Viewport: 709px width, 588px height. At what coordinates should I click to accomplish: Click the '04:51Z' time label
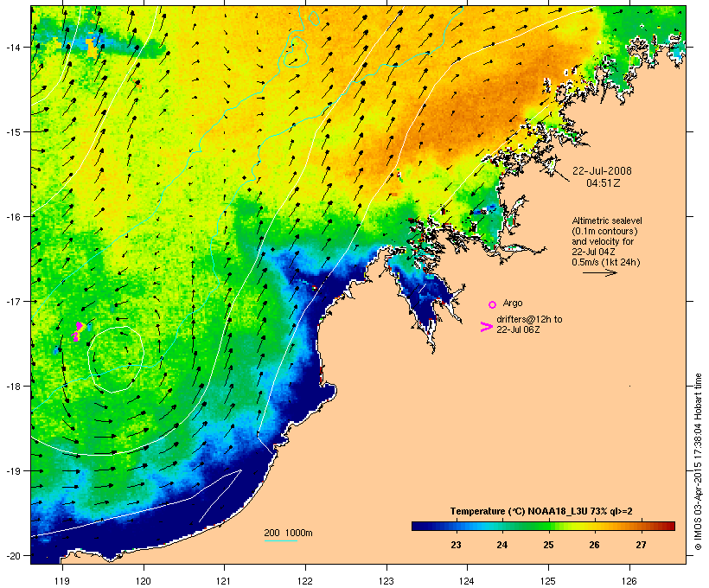tap(603, 183)
